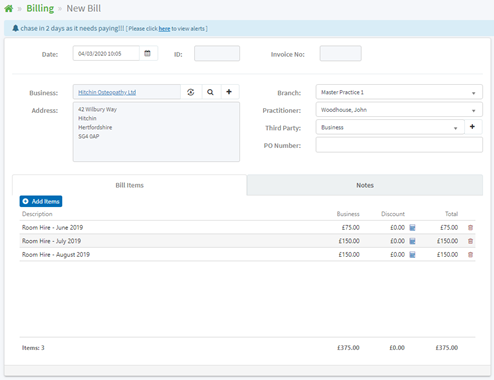The width and height of the screenshot is (494, 380).
Task: Click the Total column header
Action: tap(451, 214)
